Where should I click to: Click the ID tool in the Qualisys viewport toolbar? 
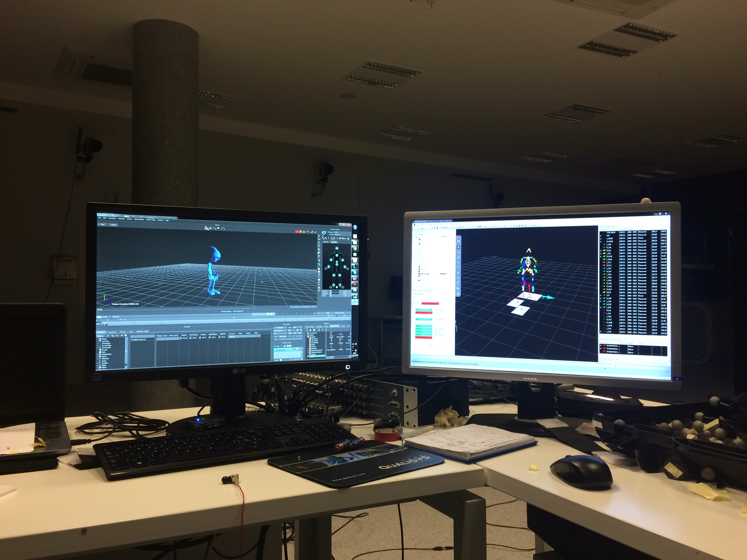coord(458,273)
